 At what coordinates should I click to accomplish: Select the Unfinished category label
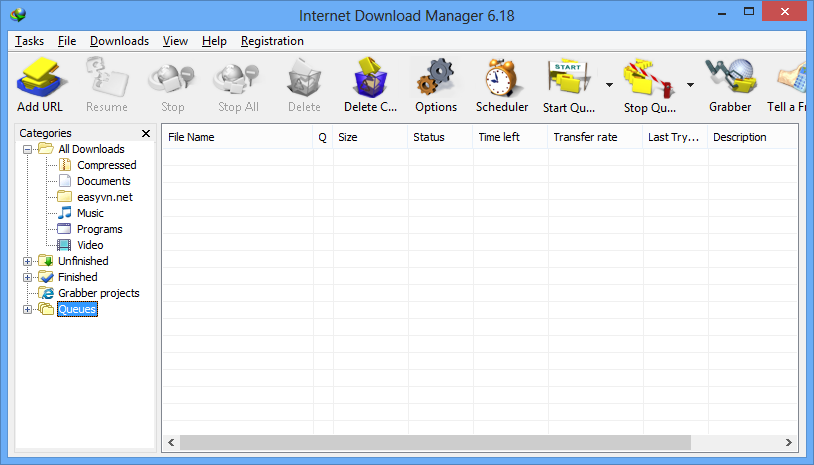83,261
